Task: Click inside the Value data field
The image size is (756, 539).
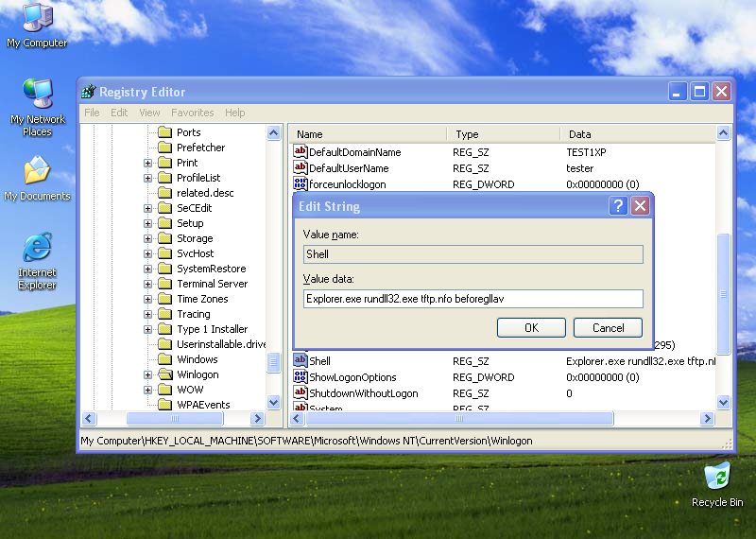Action: click(x=473, y=299)
